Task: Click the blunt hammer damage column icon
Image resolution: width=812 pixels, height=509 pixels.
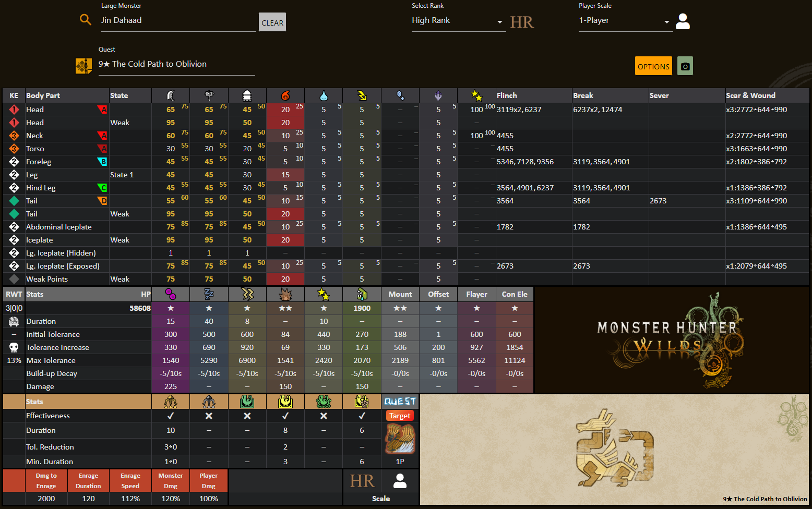Action: point(209,95)
